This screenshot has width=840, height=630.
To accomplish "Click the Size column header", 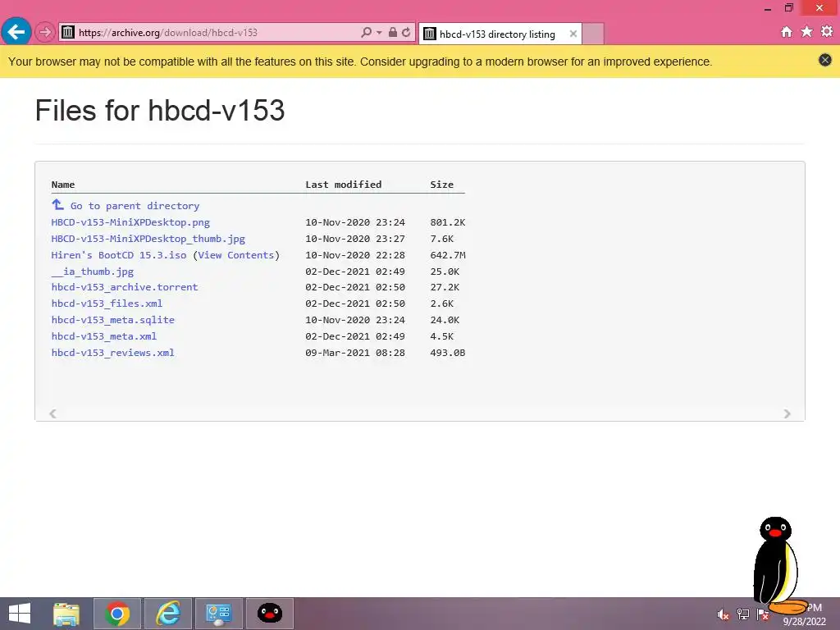I will point(441,185).
